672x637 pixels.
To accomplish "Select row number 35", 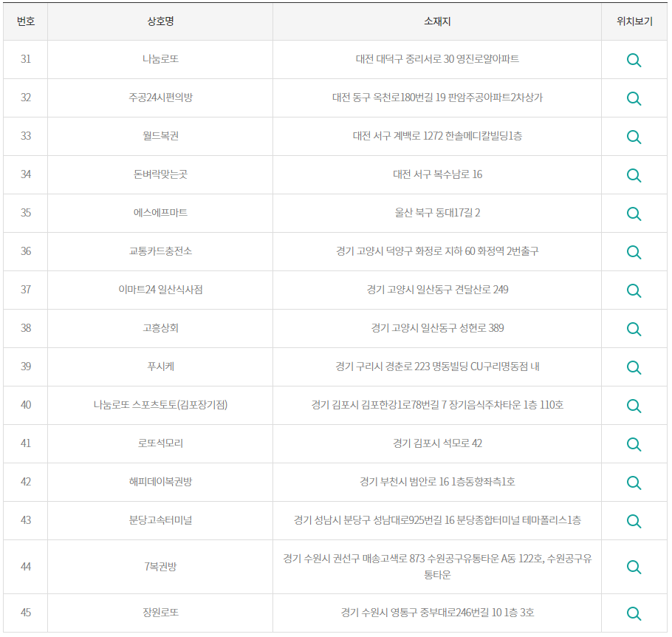I will [x=26, y=213].
